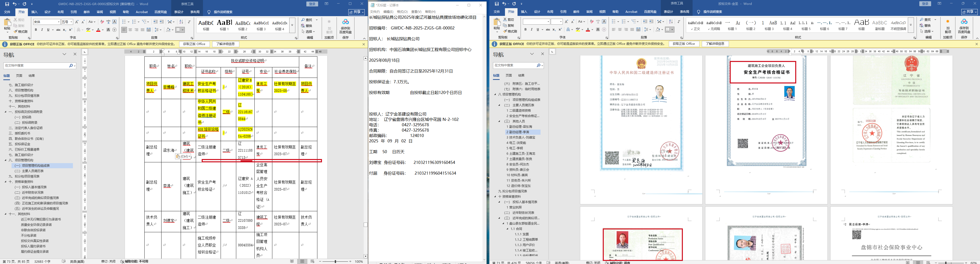This screenshot has height=264, width=980.
Task: Decrease paragraph indent in the left Word ribbon
Action: point(156,22)
